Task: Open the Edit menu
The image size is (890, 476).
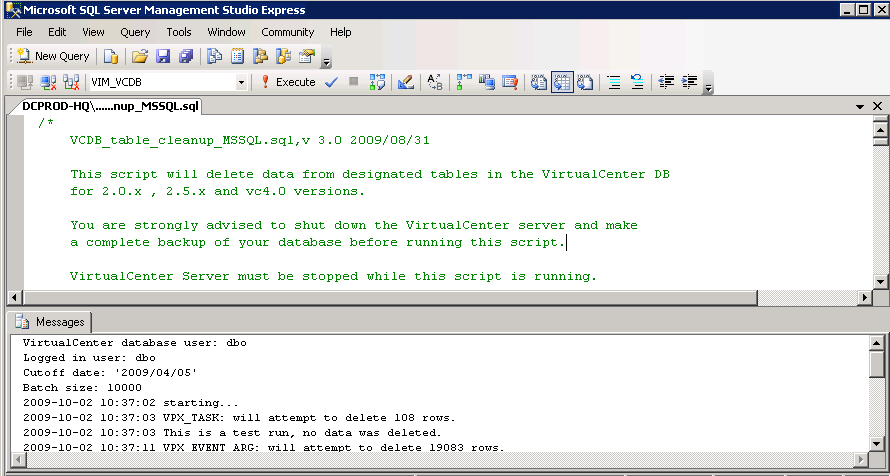Action: point(57,32)
